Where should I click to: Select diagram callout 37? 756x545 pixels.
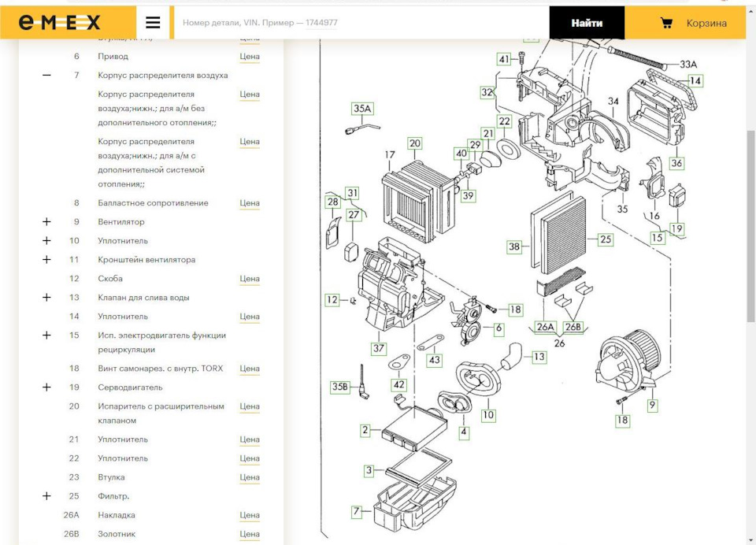pyautogui.click(x=379, y=348)
